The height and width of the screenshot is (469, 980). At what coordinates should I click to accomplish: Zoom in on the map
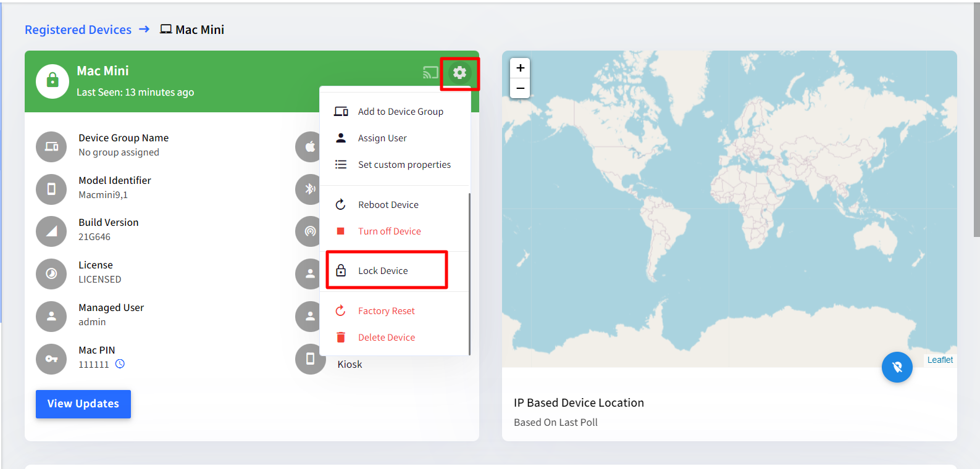[520, 68]
